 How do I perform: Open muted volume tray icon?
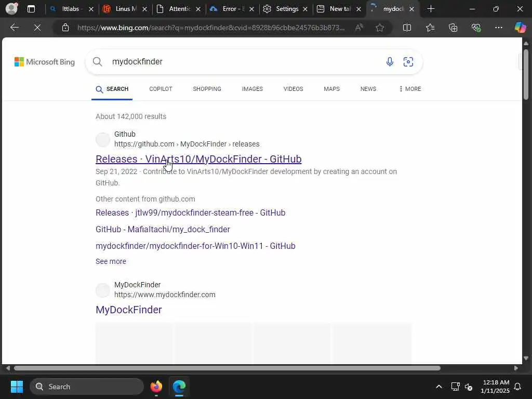[x=469, y=387]
